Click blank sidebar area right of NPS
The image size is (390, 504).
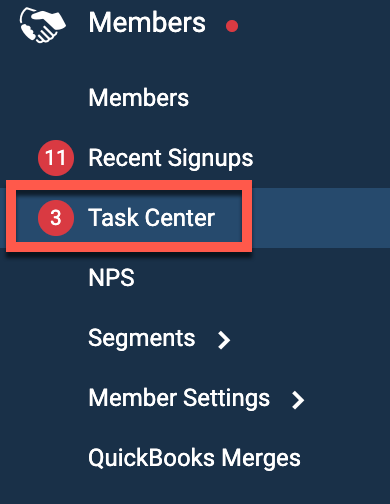click(x=262, y=278)
